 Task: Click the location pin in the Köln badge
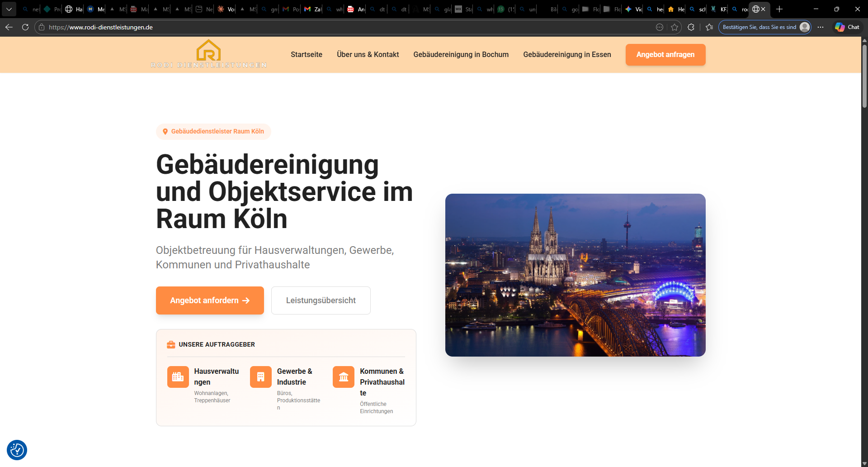(x=165, y=132)
